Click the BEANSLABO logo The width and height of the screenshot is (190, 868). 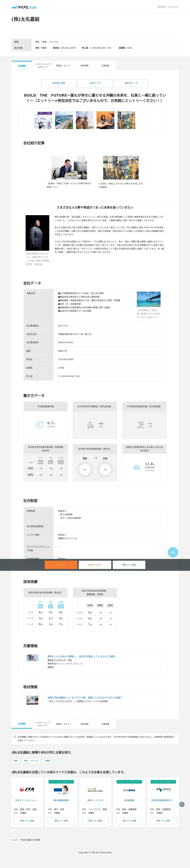[95, 790]
